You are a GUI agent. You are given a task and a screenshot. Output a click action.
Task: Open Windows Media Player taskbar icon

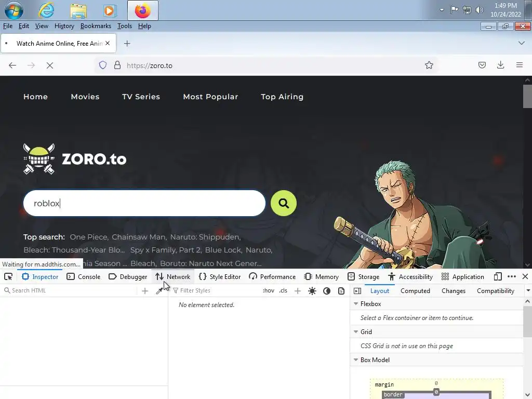109,10
